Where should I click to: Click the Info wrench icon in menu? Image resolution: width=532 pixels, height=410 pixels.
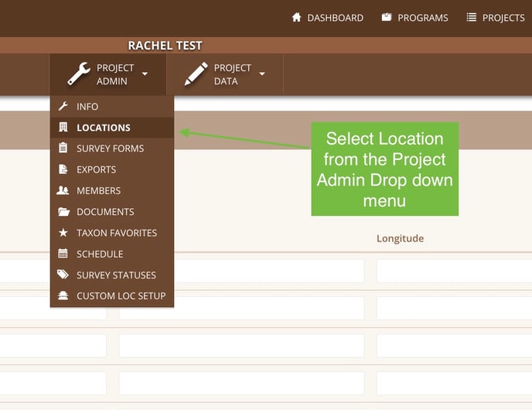pos(63,106)
